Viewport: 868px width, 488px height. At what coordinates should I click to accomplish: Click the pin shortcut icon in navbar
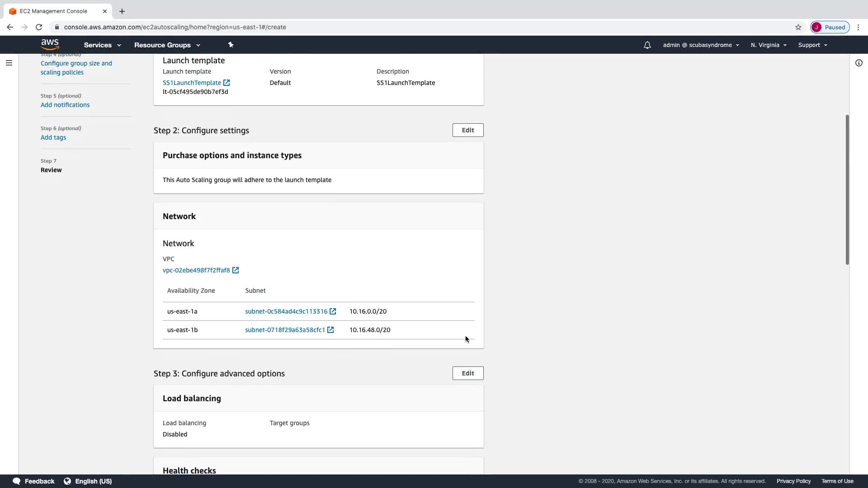click(231, 45)
